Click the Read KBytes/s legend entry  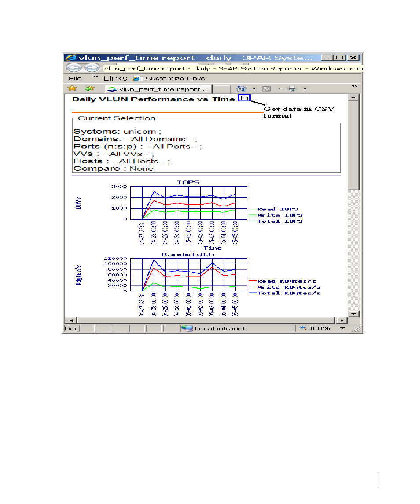pyautogui.click(x=282, y=281)
